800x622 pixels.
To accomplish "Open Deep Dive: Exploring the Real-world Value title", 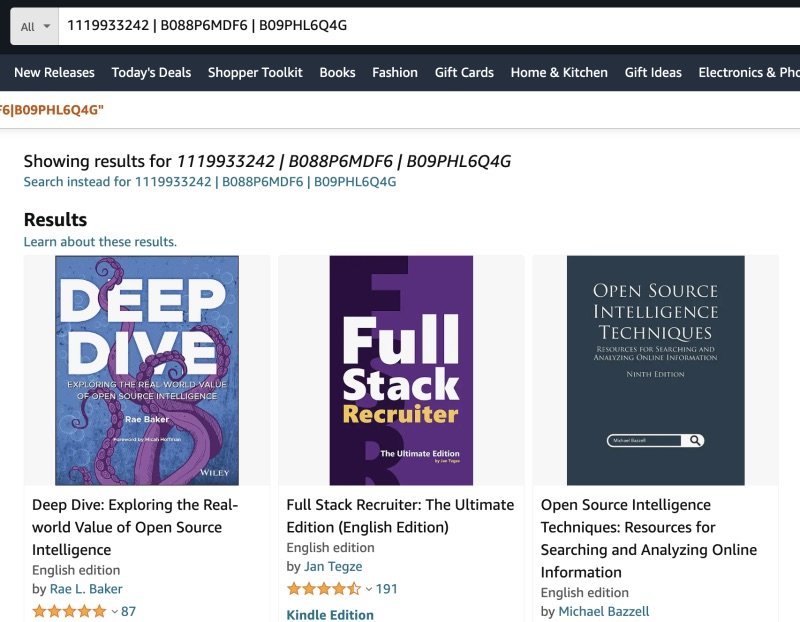I will (x=135, y=527).
